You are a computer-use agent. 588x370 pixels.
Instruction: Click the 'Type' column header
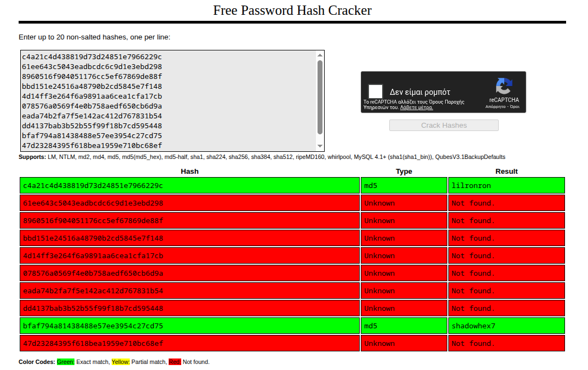tap(403, 171)
